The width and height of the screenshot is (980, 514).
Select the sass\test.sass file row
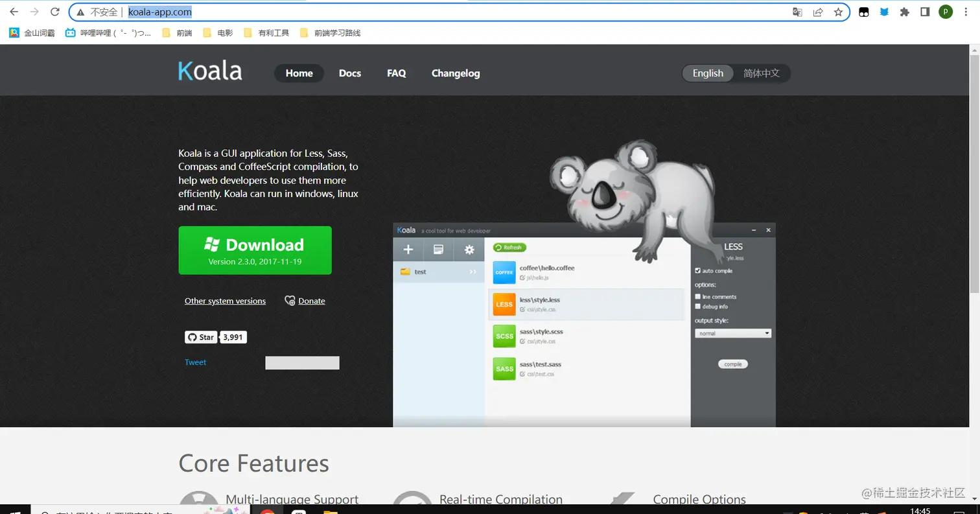(587, 368)
